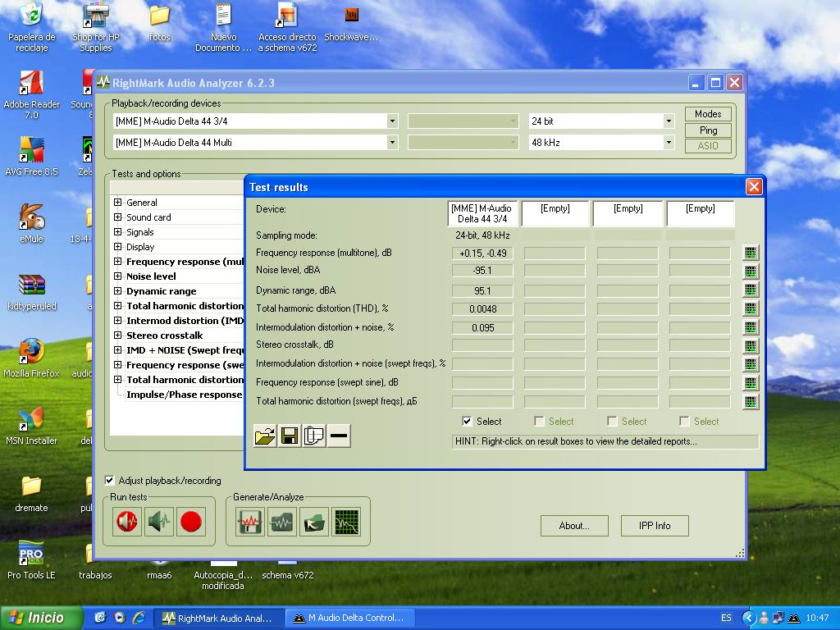This screenshot has height=630, width=840.
Task: Enable Select checkbox for the second Empty slot
Action: point(611,421)
